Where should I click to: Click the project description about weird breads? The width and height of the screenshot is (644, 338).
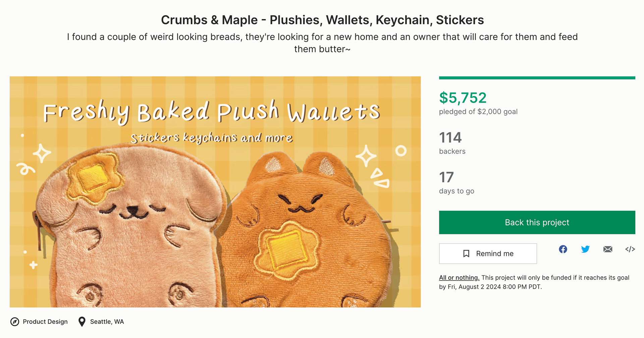tap(322, 43)
